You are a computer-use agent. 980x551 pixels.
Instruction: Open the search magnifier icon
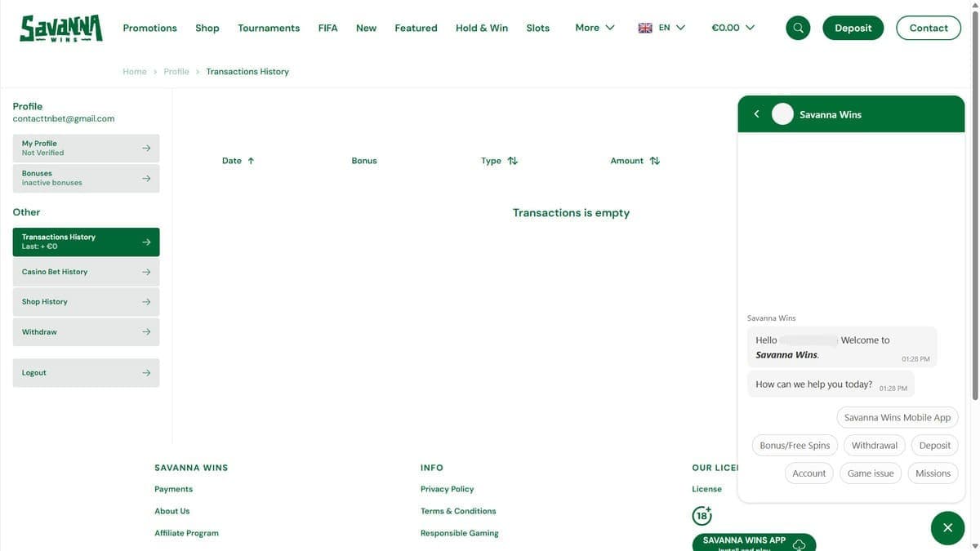798,28
